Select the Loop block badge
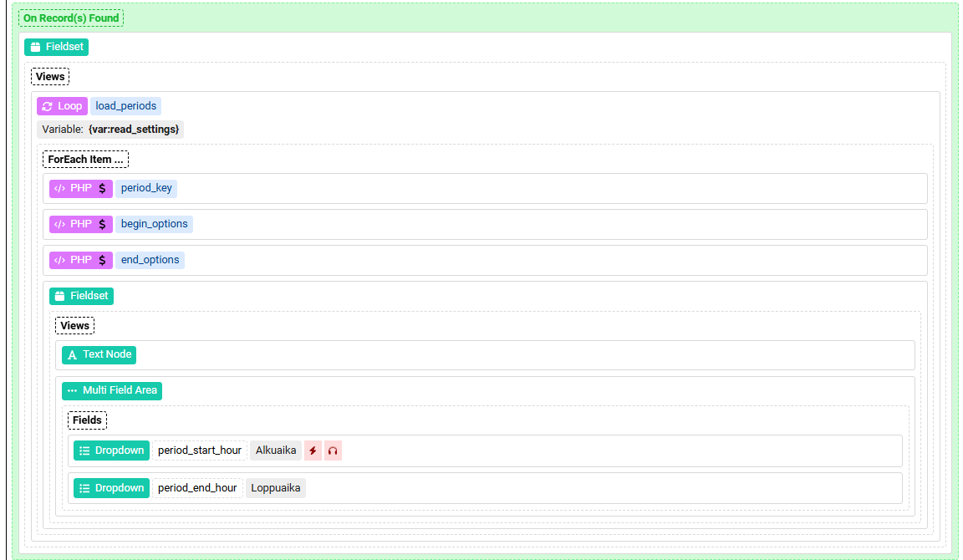 [x=62, y=106]
